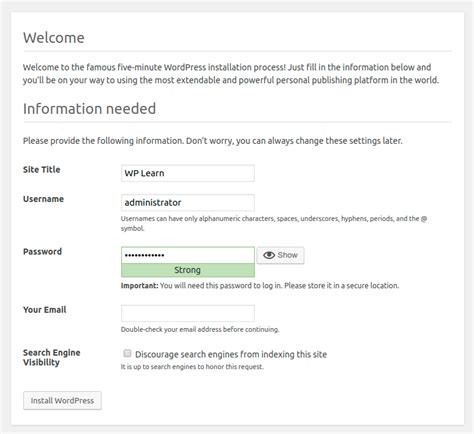
Task: Click the Site Title input field
Action: (x=188, y=173)
